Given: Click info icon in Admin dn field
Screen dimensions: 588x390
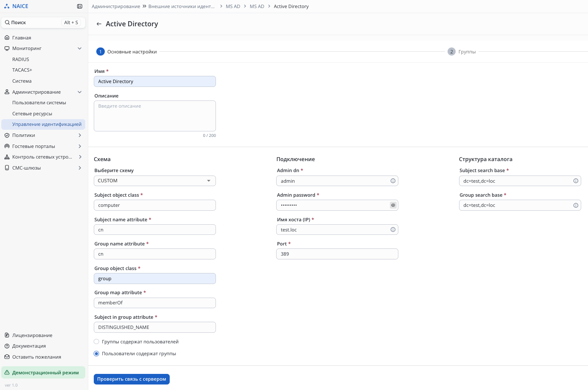Looking at the screenshot, I should (x=393, y=181).
